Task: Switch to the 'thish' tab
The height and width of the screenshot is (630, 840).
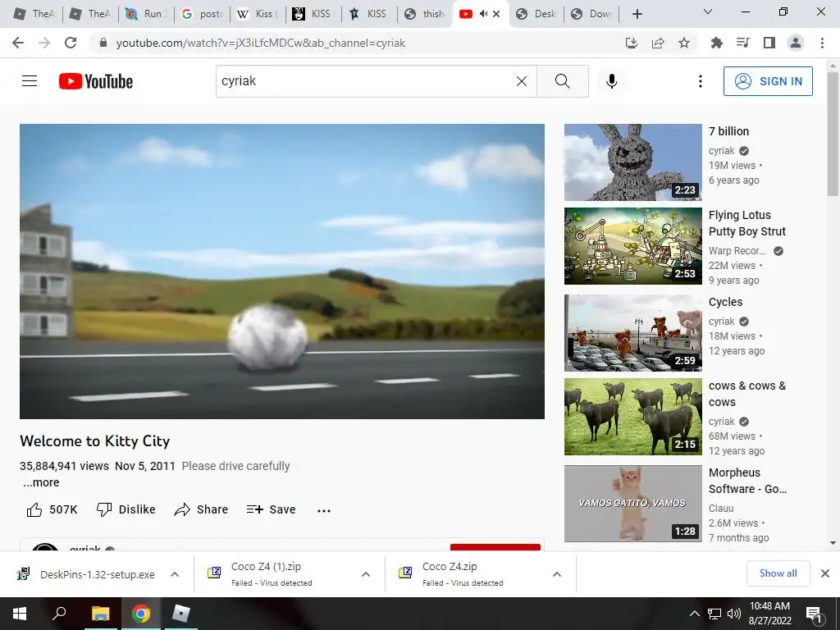Action: (x=425, y=14)
